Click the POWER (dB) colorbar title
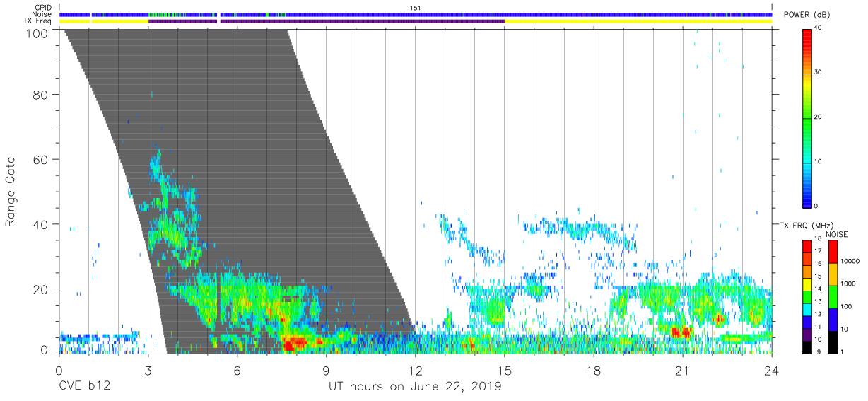 808,15
